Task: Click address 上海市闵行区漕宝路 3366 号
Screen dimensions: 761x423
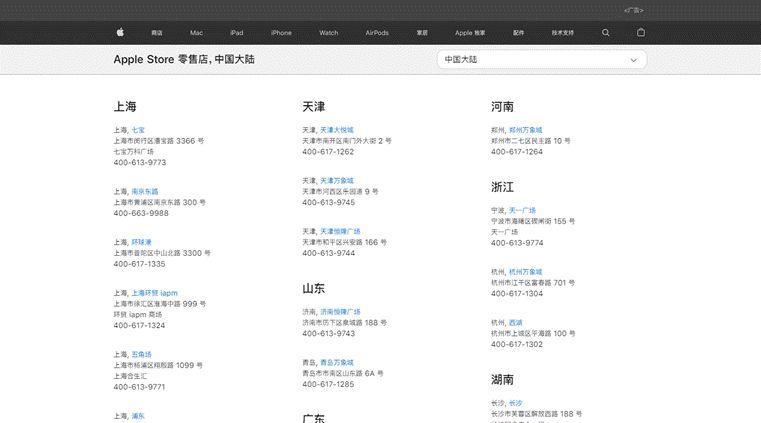Action: pos(159,141)
